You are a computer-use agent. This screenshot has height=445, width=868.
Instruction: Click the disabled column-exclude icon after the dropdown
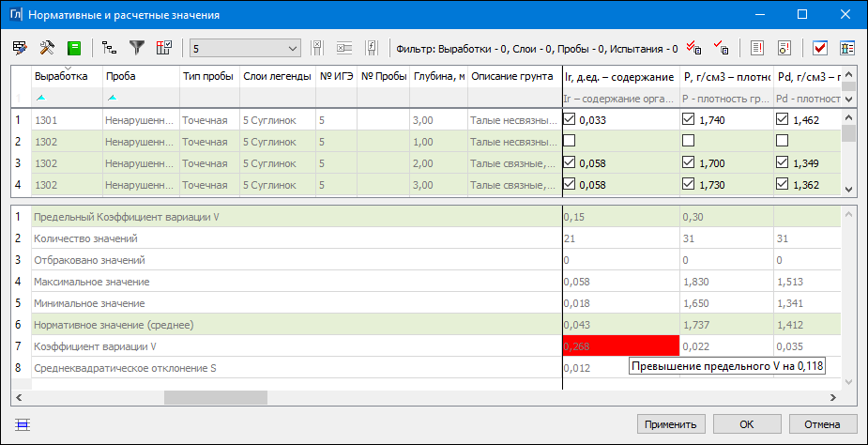pyautogui.click(x=317, y=48)
